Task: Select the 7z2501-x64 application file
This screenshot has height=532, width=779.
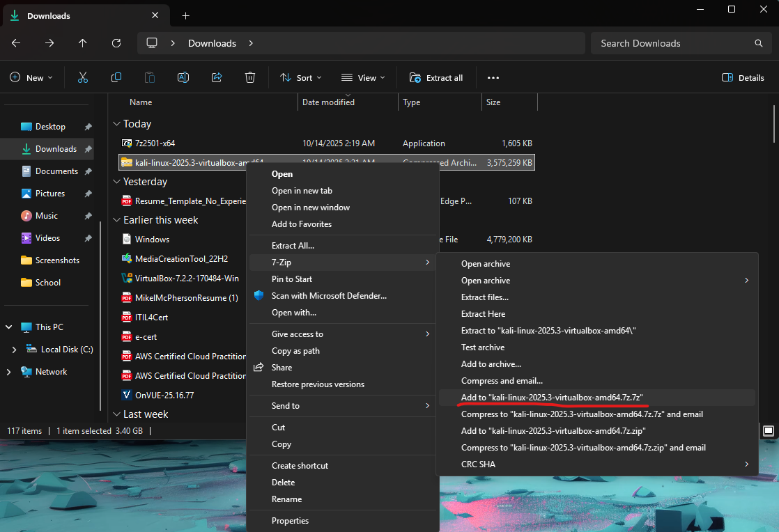Action: (155, 143)
